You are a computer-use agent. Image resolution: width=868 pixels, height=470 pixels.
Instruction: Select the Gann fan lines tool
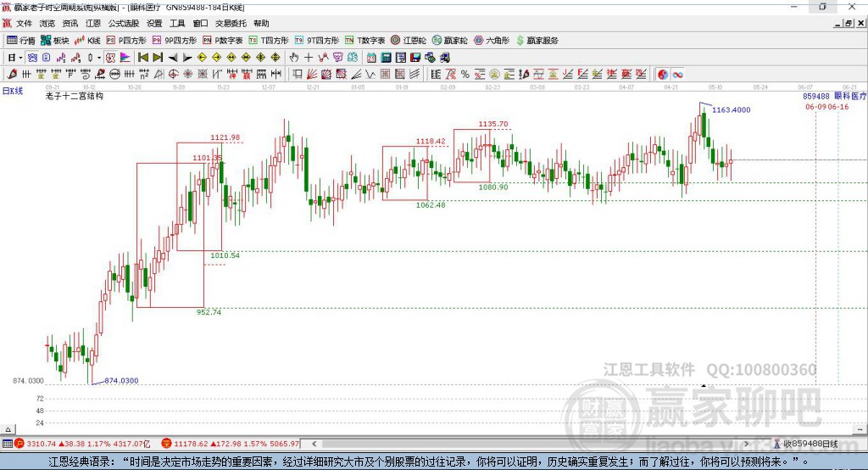point(312,74)
